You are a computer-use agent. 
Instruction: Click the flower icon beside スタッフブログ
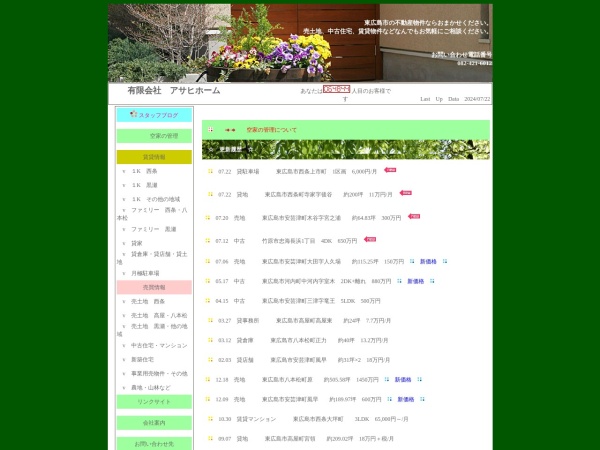pos(134,114)
